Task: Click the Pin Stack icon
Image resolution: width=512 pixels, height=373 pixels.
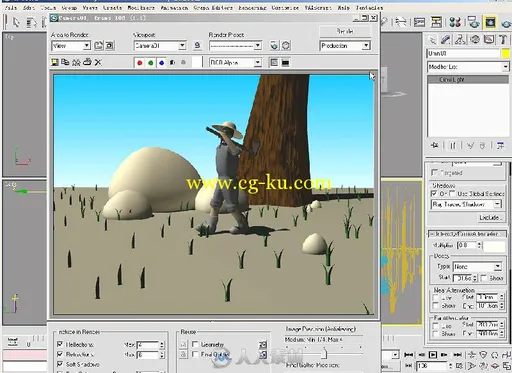Action: (435, 145)
